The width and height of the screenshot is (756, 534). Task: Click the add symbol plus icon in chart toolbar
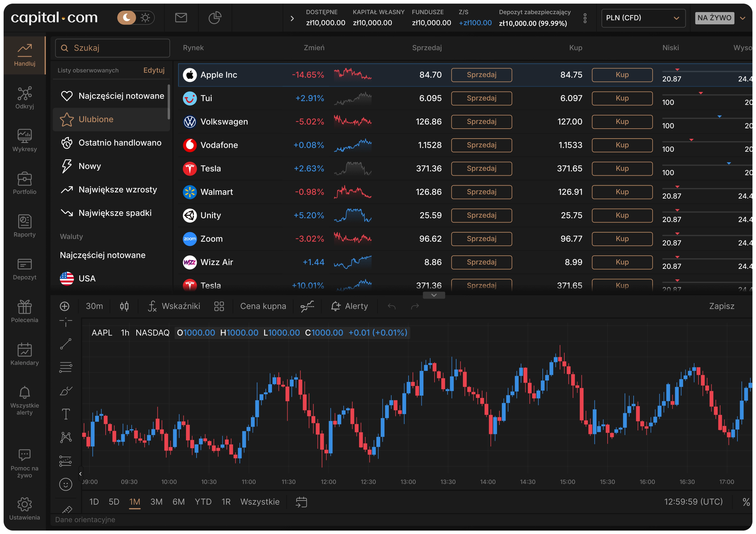65,306
